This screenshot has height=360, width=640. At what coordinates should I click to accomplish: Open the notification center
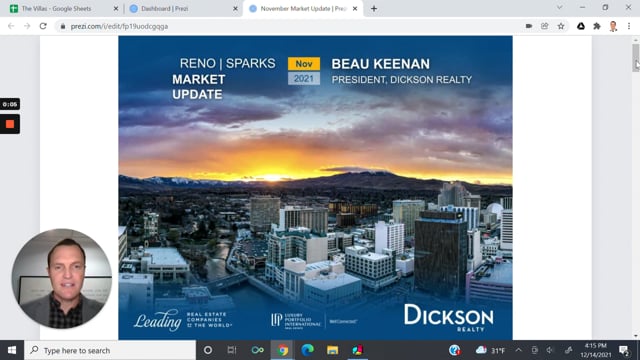click(624, 350)
